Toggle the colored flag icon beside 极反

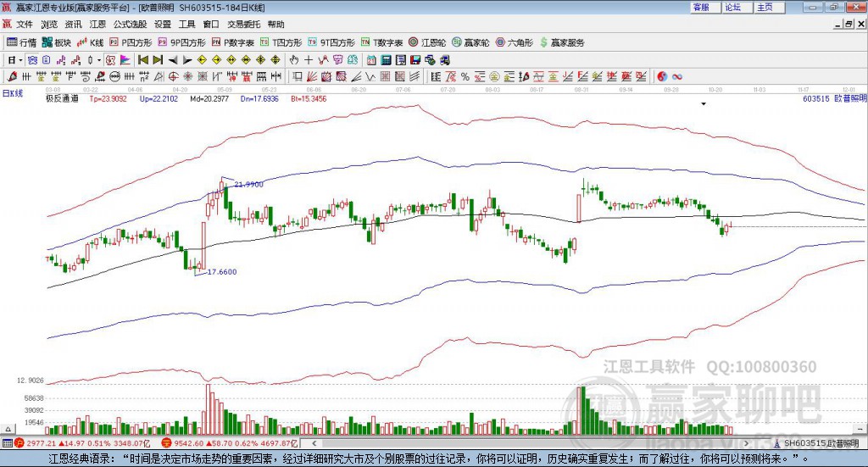125,60
